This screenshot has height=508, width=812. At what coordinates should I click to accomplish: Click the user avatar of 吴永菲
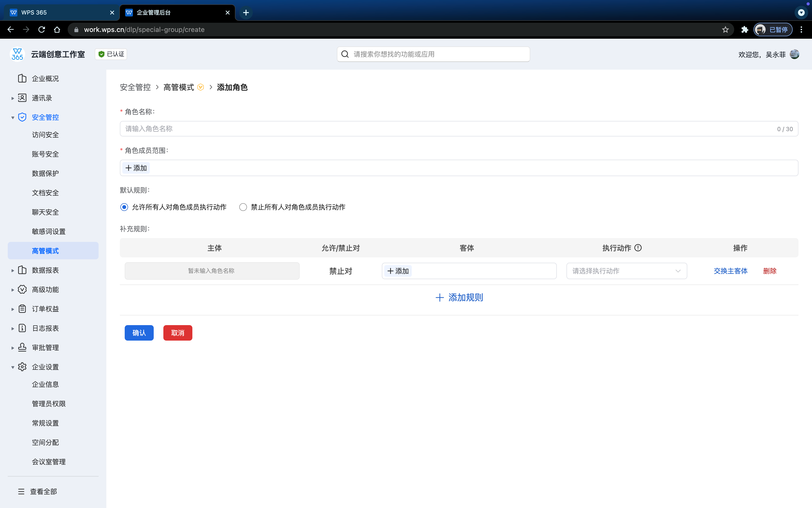click(x=794, y=54)
